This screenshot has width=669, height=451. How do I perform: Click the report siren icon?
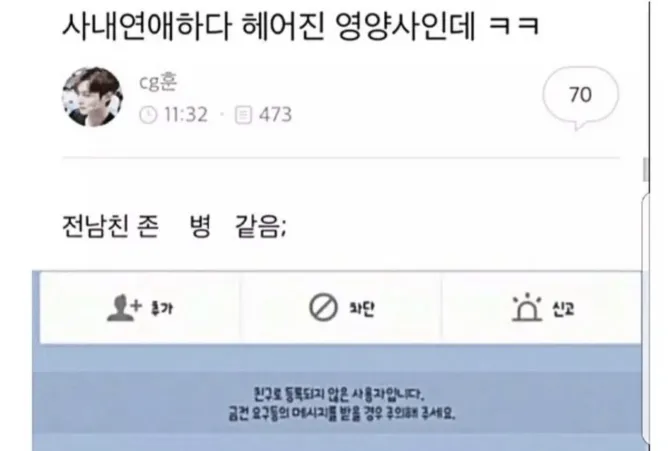(527, 307)
